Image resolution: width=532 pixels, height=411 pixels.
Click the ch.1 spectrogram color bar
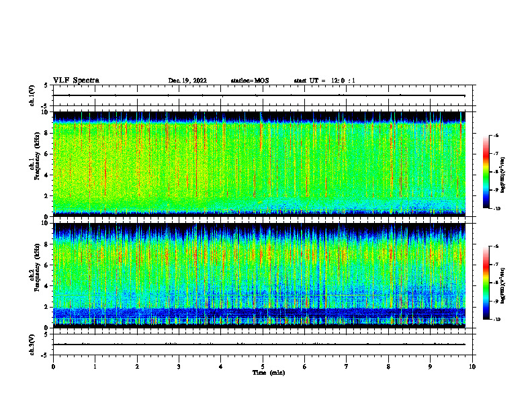486,172
